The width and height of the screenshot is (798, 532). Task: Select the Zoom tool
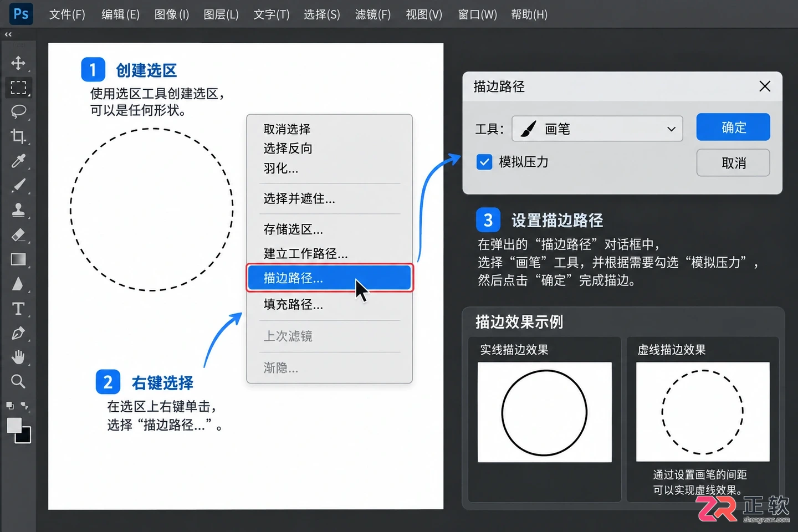coord(18,381)
